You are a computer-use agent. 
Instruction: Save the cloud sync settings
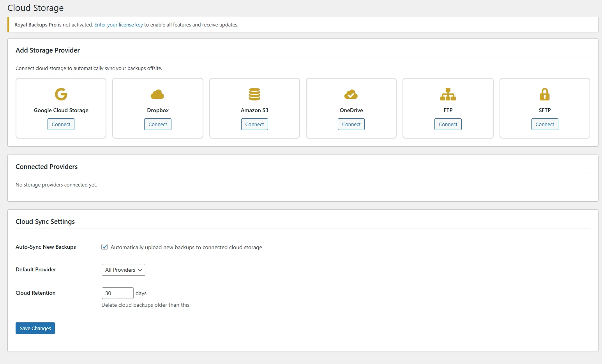pyautogui.click(x=35, y=328)
